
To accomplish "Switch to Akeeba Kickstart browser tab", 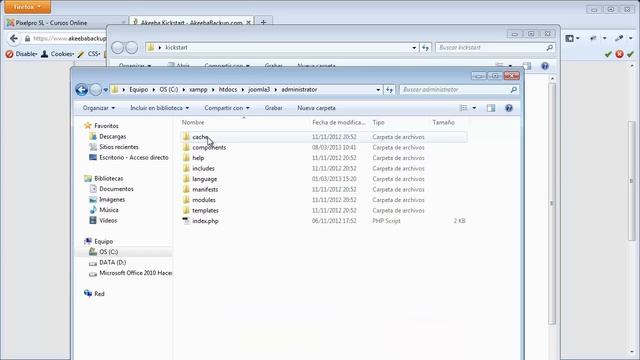I will [191, 23].
